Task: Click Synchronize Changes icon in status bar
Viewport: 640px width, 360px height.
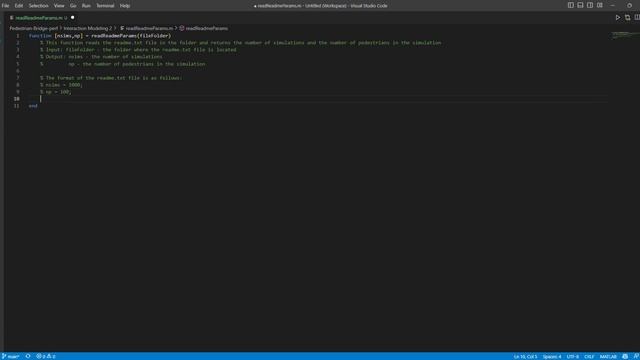Action: click(x=28, y=356)
